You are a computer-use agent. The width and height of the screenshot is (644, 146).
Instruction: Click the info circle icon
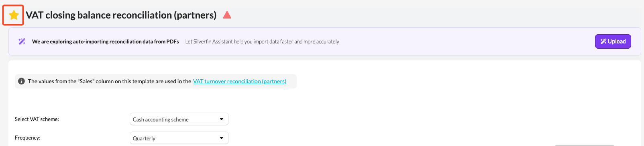click(22, 81)
